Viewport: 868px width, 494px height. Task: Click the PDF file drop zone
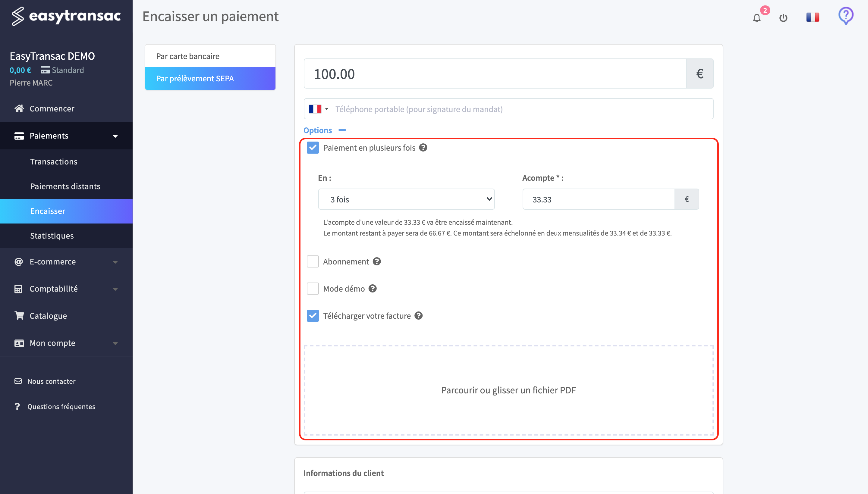pos(508,390)
